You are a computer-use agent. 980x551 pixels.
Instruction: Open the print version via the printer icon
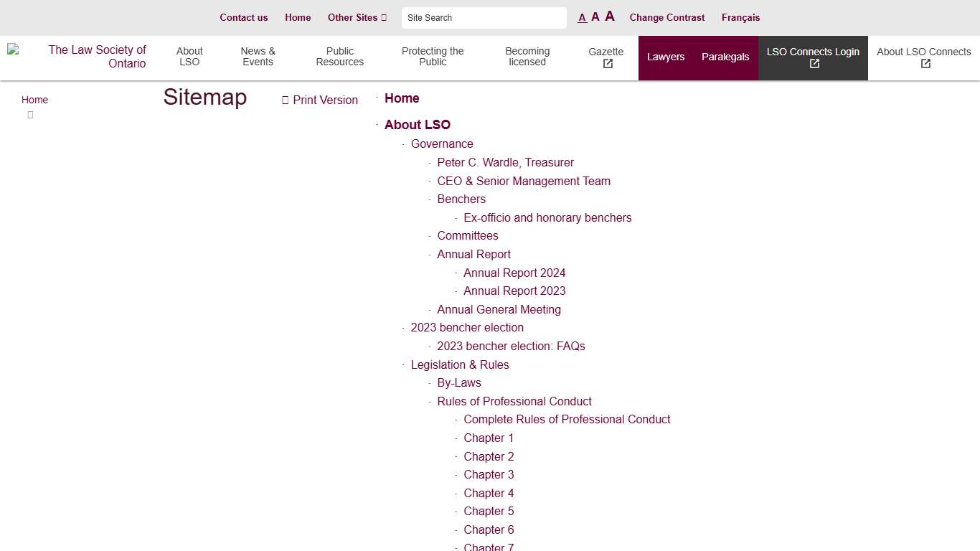[x=284, y=100]
